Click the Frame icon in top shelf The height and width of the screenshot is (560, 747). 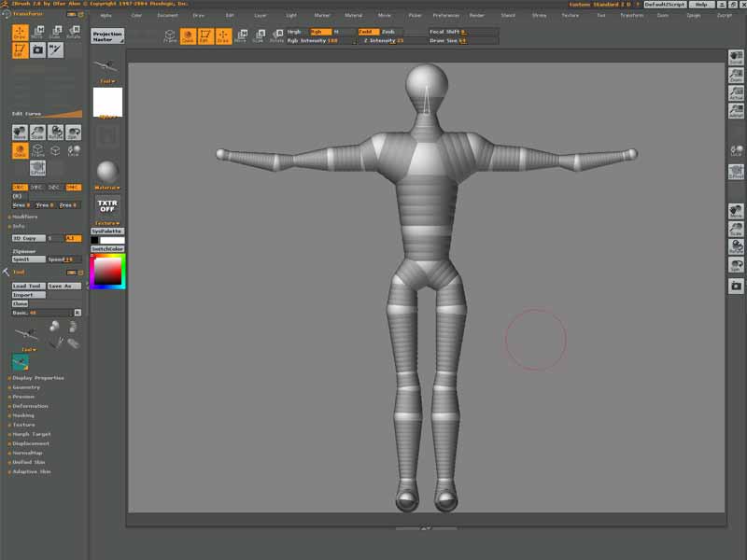pyautogui.click(x=170, y=36)
